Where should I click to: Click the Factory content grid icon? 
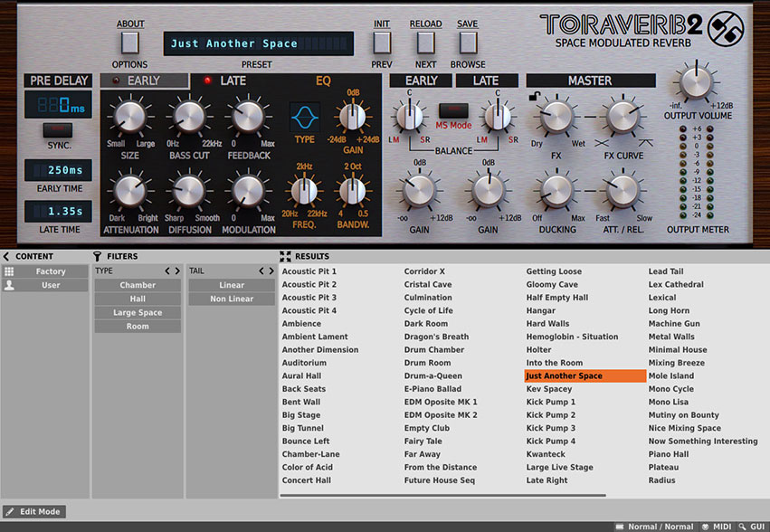point(9,271)
